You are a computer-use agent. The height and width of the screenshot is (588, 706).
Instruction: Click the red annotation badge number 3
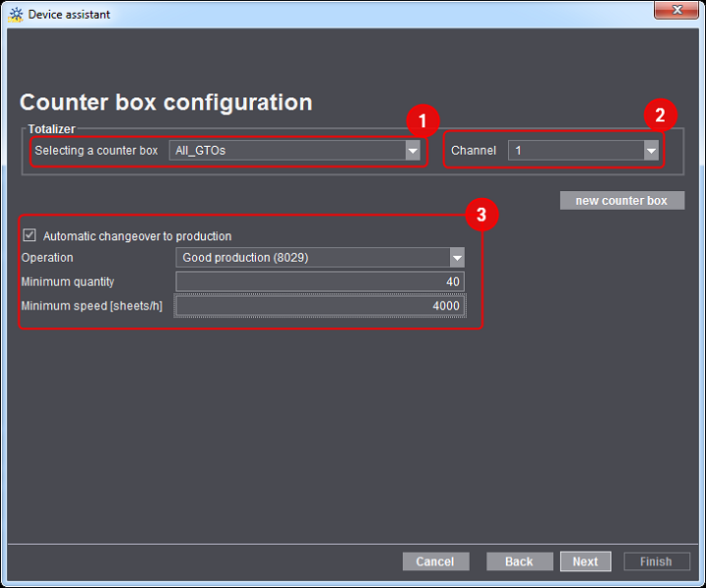[x=481, y=215]
